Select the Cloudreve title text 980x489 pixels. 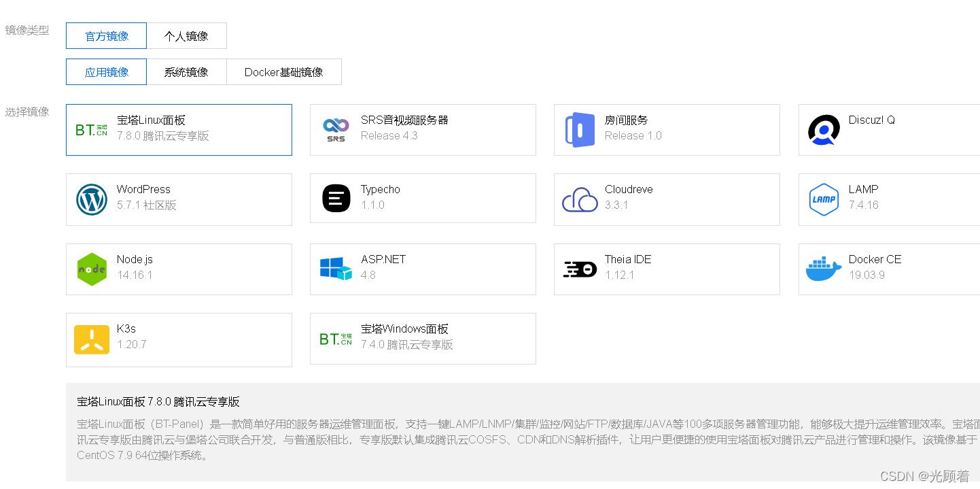coord(629,190)
